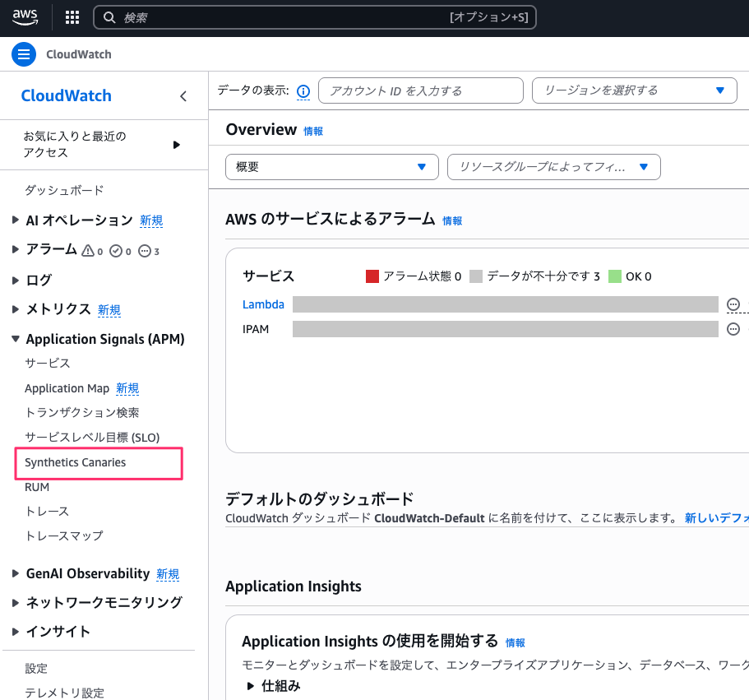Click the AWS logo icon

click(25, 17)
